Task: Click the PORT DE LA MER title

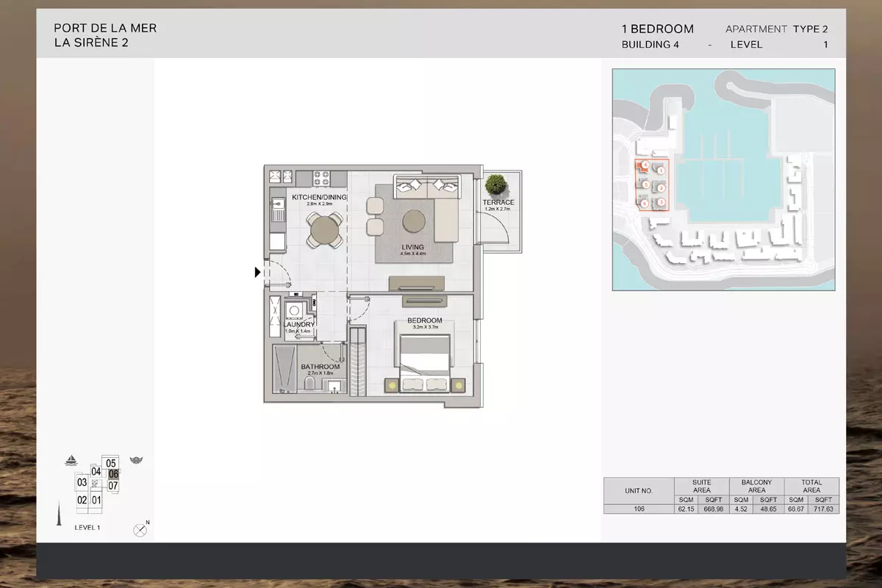Action: (105, 28)
